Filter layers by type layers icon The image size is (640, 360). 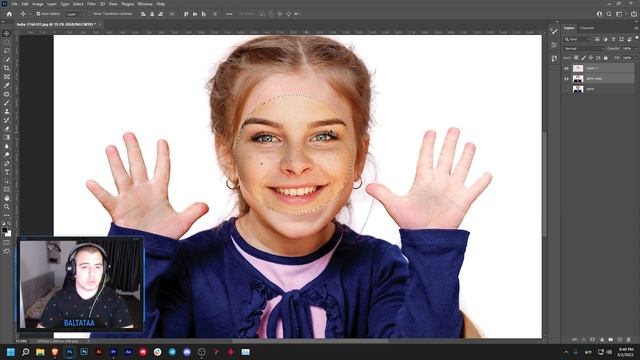tap(613, 39)
